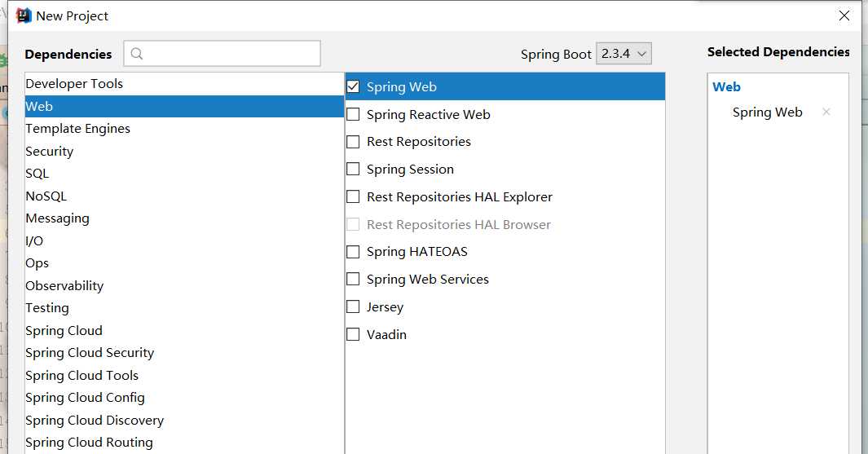Choose the NoSQL category

[x=184, y=196]
